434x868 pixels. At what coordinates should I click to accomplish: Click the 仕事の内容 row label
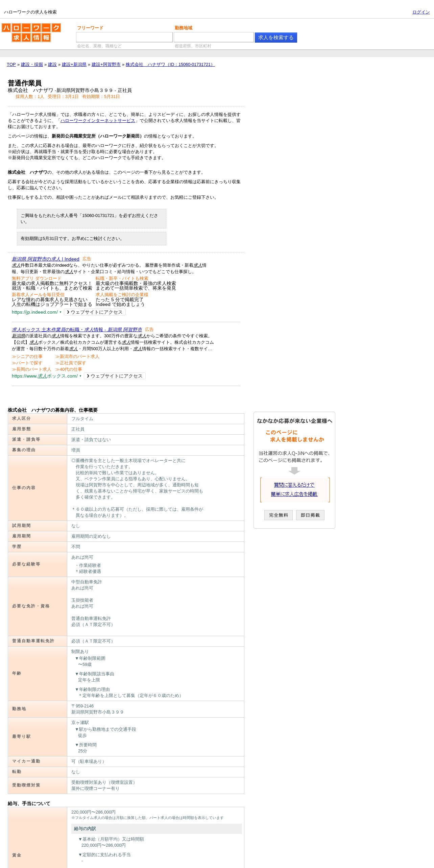point(24,488)
